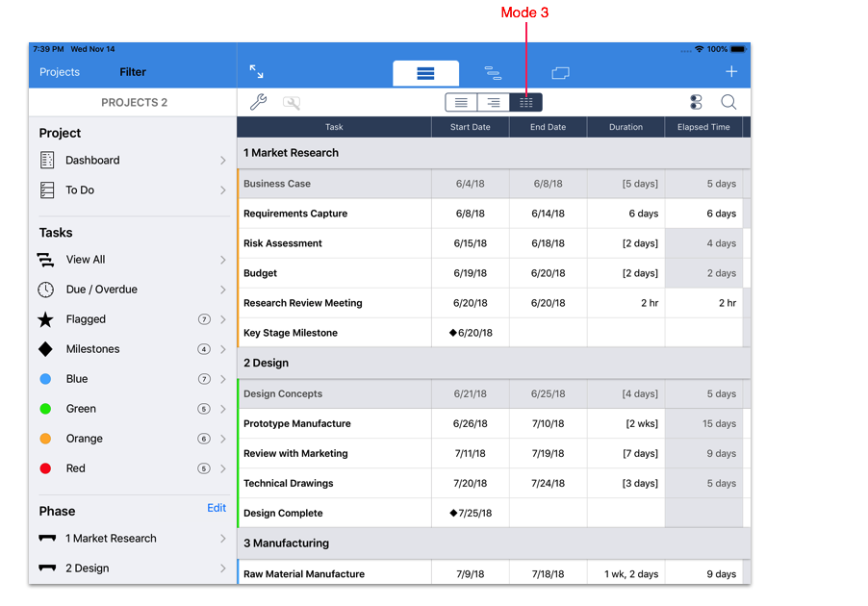Expand the Due / Overdue chevron
Viewport: 868px width, 606px height.
point(222,290)
